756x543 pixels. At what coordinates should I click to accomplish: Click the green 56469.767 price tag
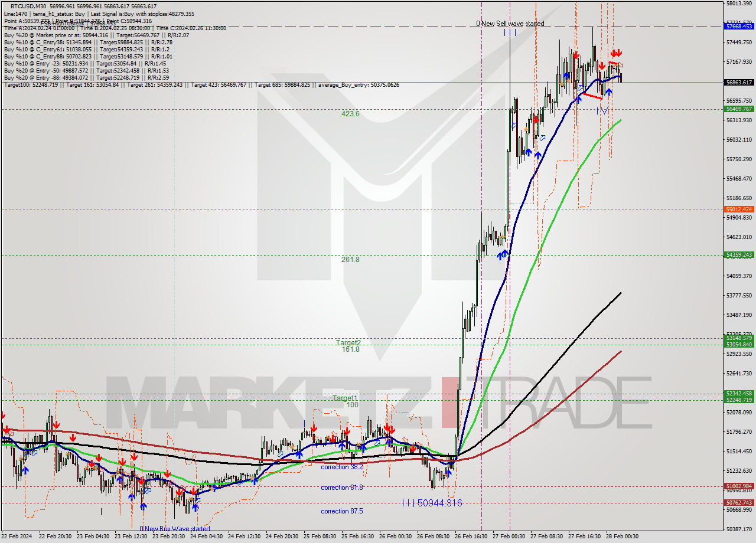(x=739, y=109)
